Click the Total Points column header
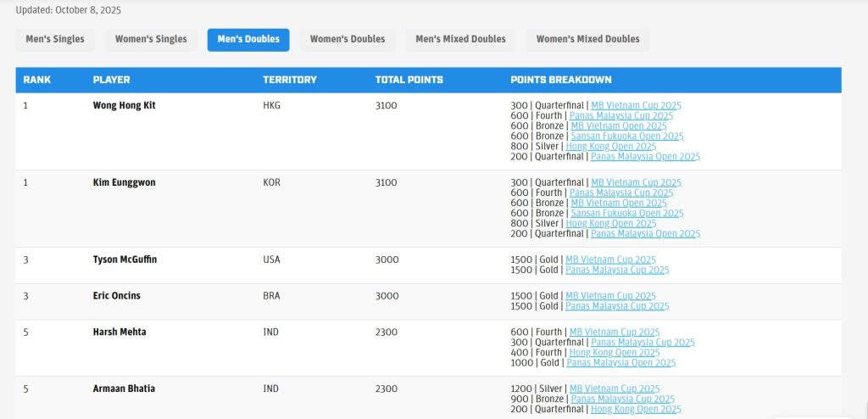Screen dimensions: 868x419 point(409,80)
